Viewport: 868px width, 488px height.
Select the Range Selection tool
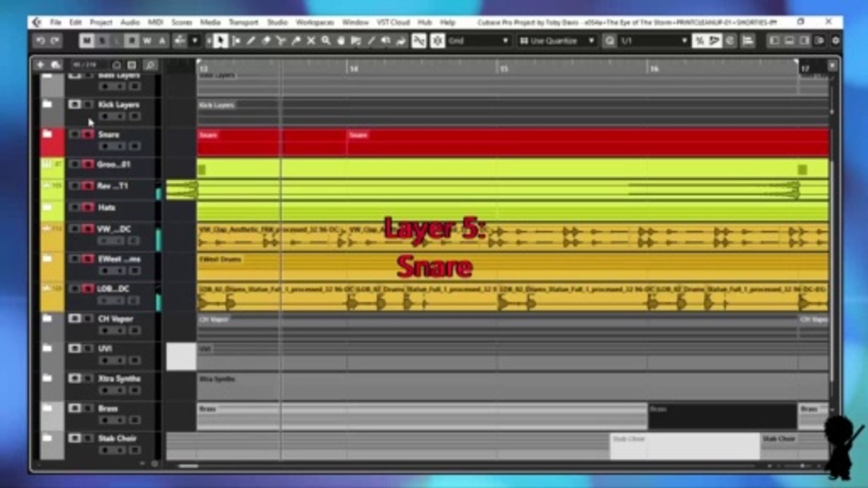click(236, 41)
